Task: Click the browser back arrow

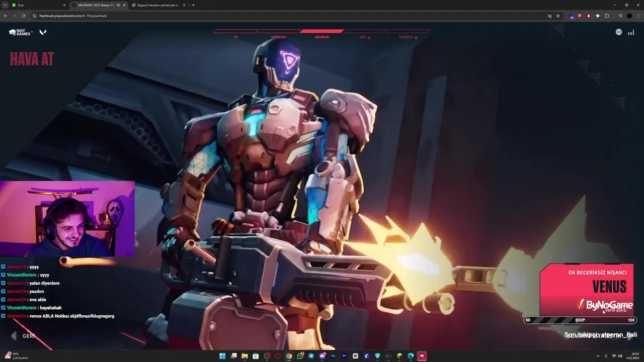Action: click(x=6, y=16)
